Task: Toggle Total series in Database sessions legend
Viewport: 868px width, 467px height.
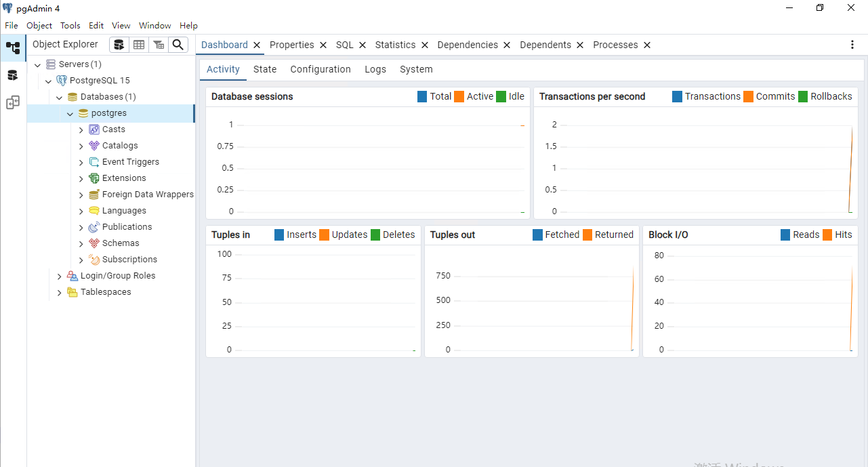Action: pyautogui.click(x=434, y=96)
